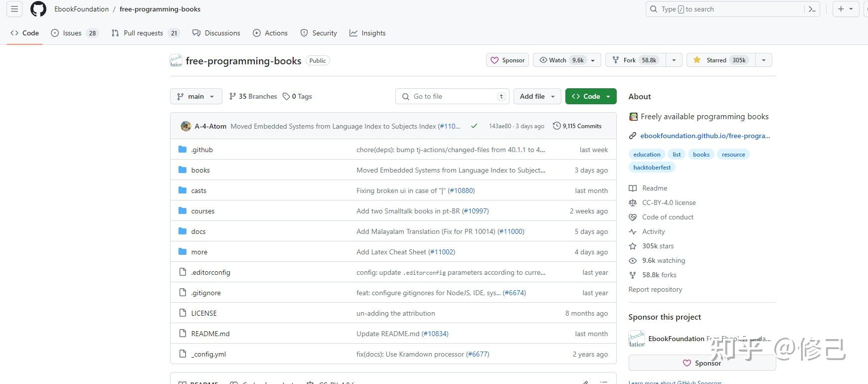This screenshot has height=384, width=868.
Task: Toggle the Starred button
Action: pyautogui.click(x=721, y=60)
